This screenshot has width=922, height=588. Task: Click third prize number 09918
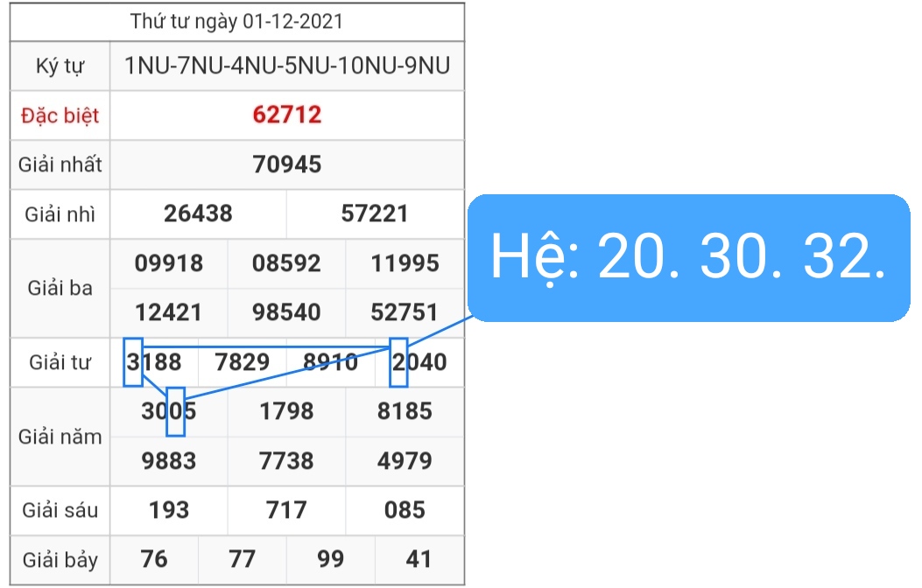click(x=169, y=263)
